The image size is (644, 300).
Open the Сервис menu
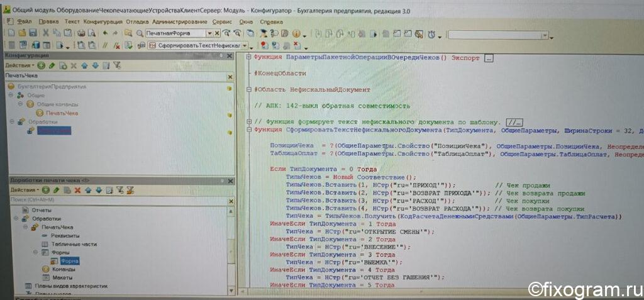(222, 22)
